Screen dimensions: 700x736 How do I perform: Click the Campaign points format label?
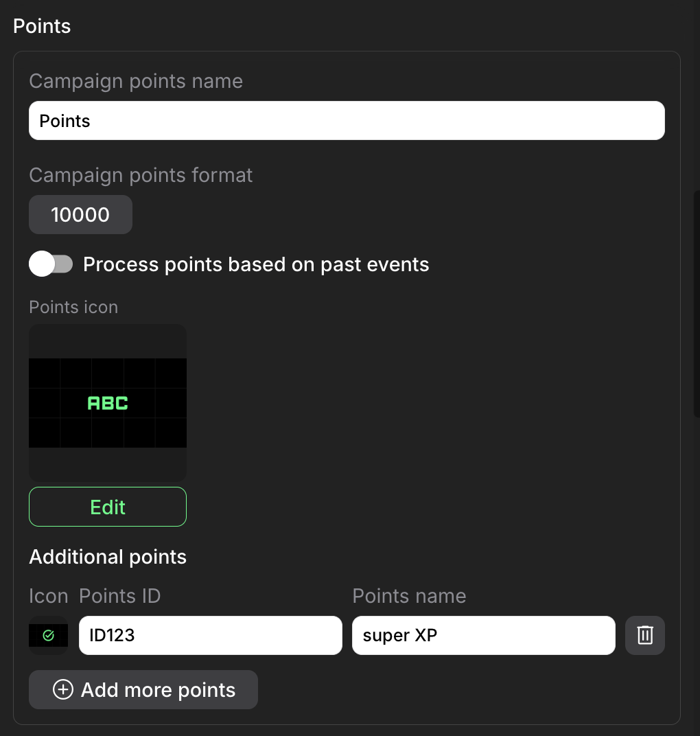tap(141, 175)
